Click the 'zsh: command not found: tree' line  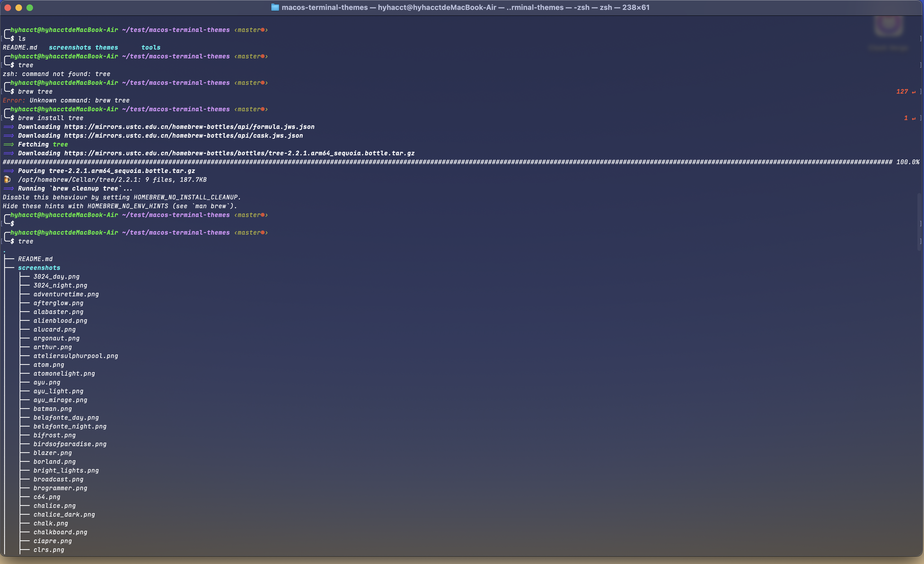click(57, 74)
